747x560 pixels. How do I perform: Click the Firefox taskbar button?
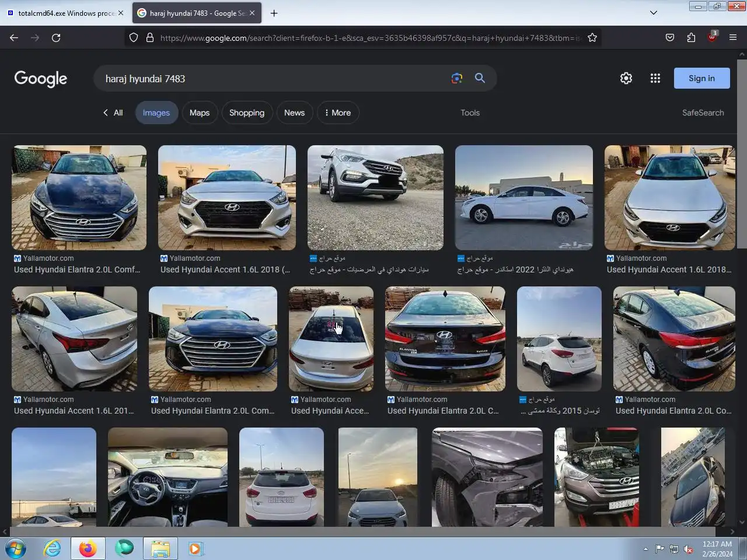click(88, 548)
